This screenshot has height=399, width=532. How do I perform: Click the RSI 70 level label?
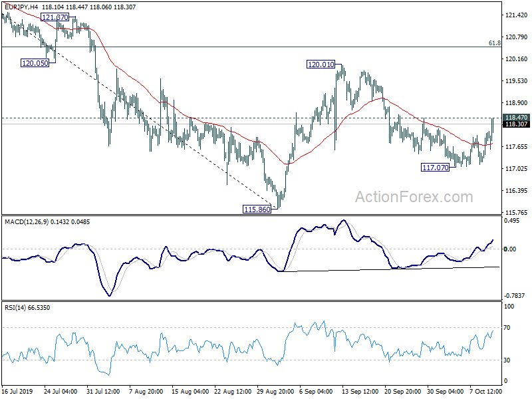(x=507, y=328)
